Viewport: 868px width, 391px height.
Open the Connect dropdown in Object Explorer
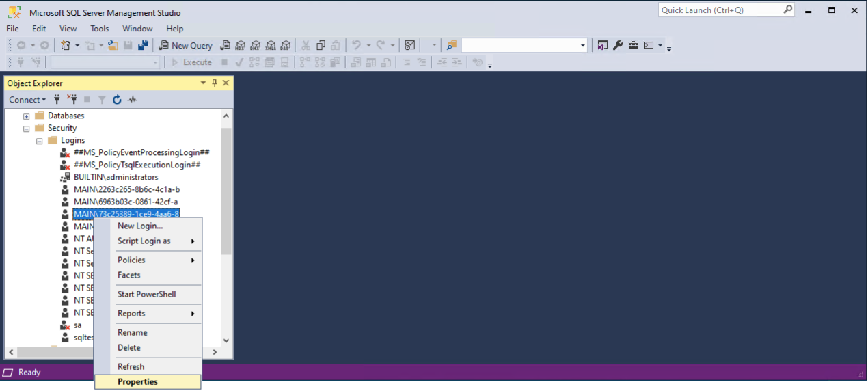coord(27,100)
